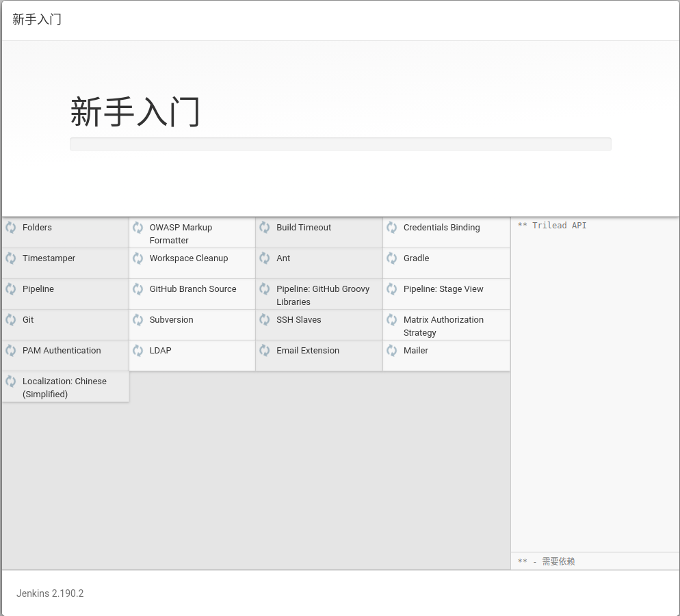Select the Credentials Binding plugin entry
This screenshot has width=680, height=616.
[x=441, y=228]
